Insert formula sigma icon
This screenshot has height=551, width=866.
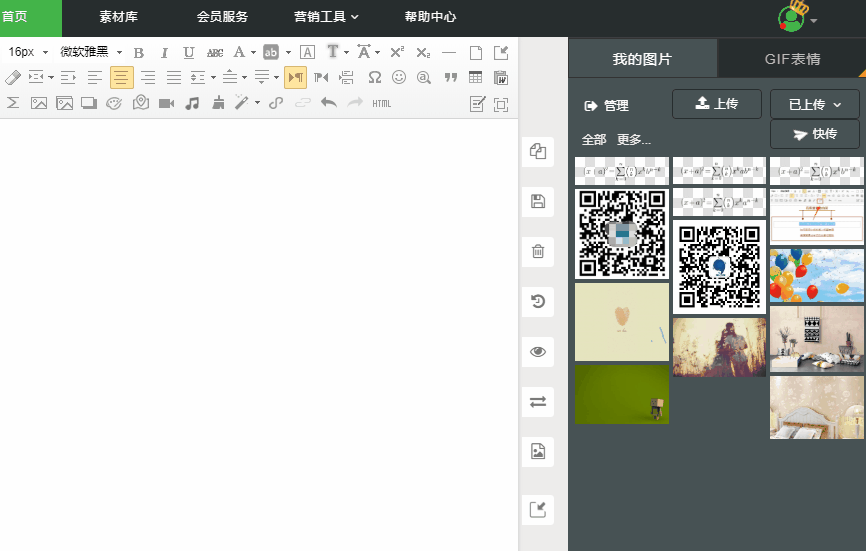click(x=13, y=103)
